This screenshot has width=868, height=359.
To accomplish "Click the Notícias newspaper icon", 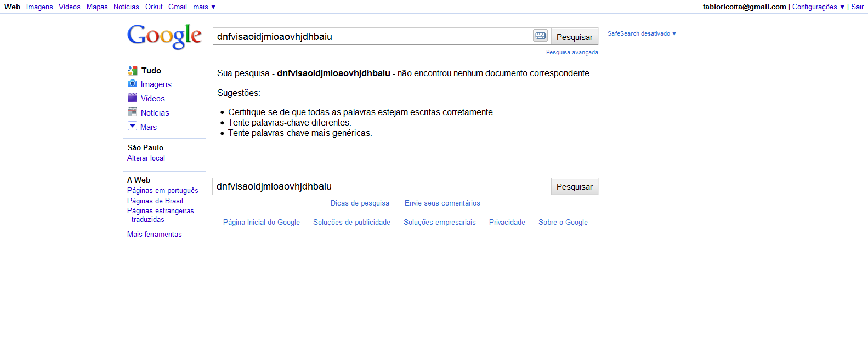I will pyautogui.click(x=132, y=112).
